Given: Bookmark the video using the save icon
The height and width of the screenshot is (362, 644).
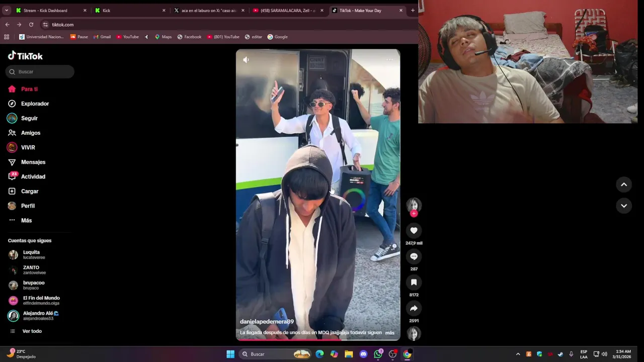Looking at the screenshot, I should tap(414, 282).
